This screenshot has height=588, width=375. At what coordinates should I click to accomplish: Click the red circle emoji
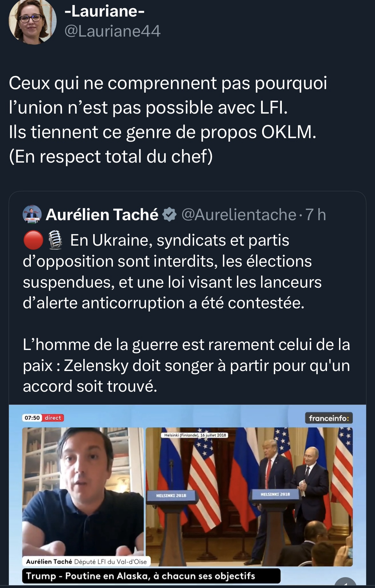(x=33, y=240)
